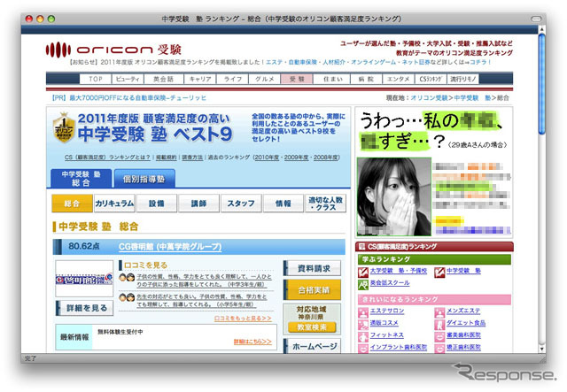Click the pink icon beside メンズエステ
This screenshot has height=392, width=567.
[x=440, y=311]
